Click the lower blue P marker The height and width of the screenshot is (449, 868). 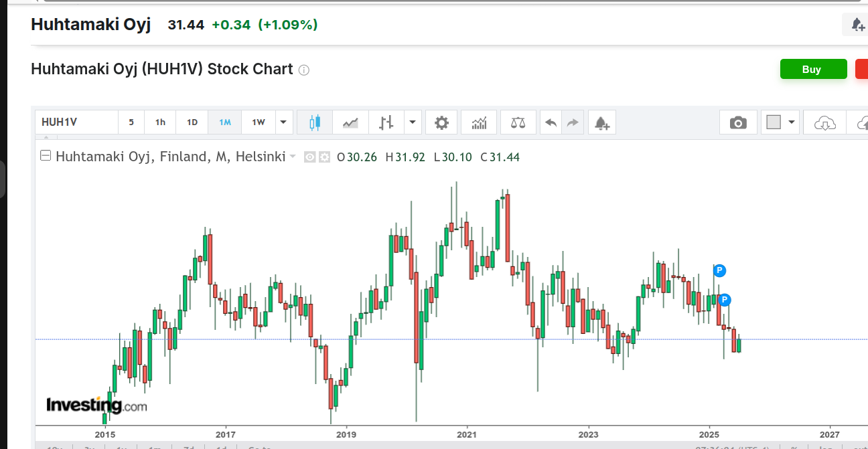(x=725, y=300)
